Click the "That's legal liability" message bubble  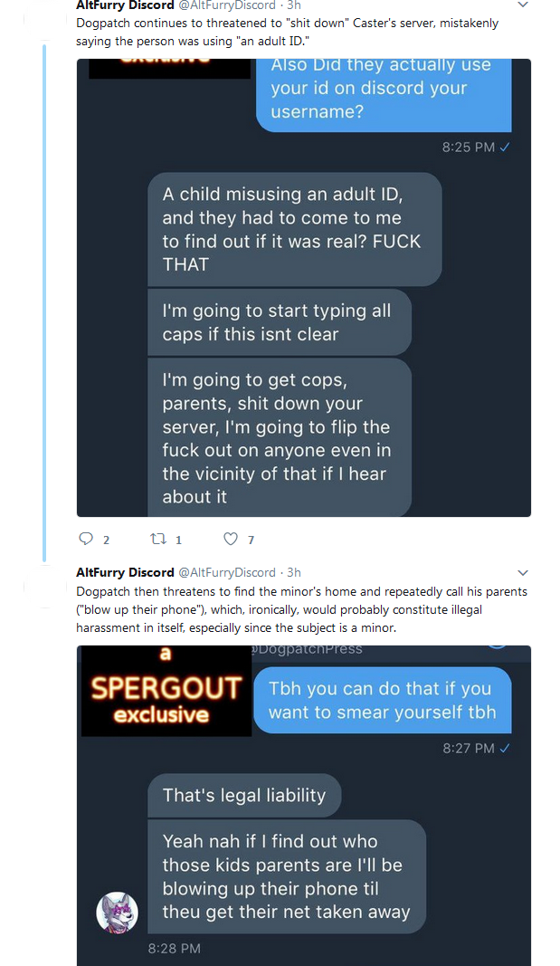tap(244, 796)
